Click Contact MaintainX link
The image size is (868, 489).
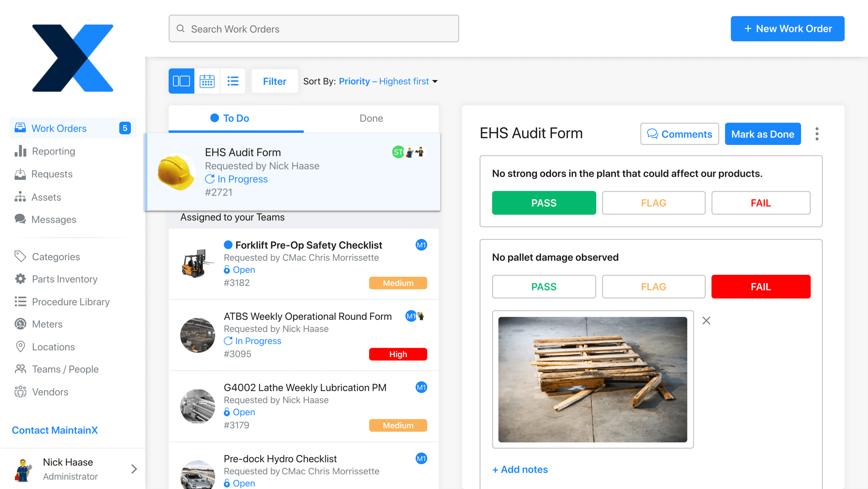[x=55, y=430]
